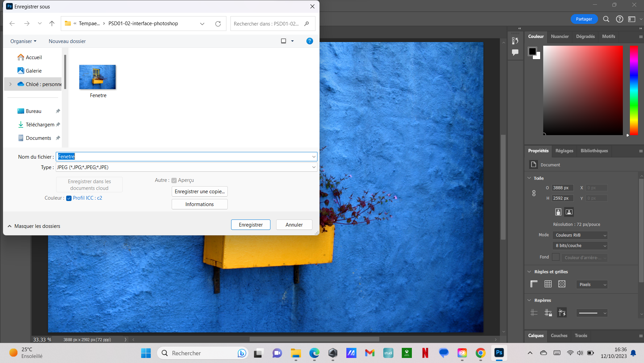Collapse the Toile section
This screenshot has width=644, height=363.
tap(529, 178)
